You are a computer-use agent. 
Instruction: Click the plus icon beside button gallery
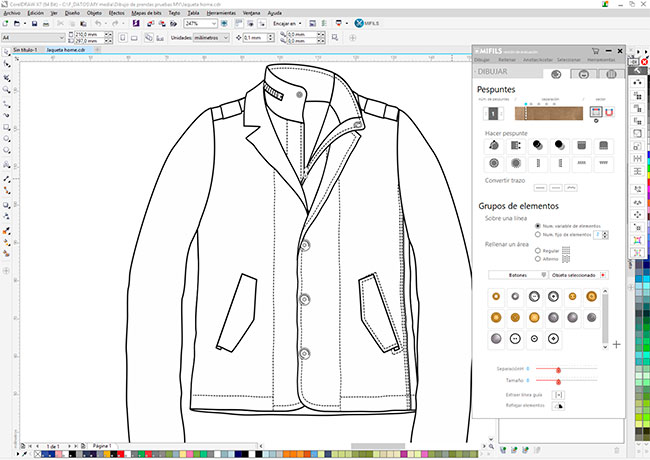click(x=617, y=344)
